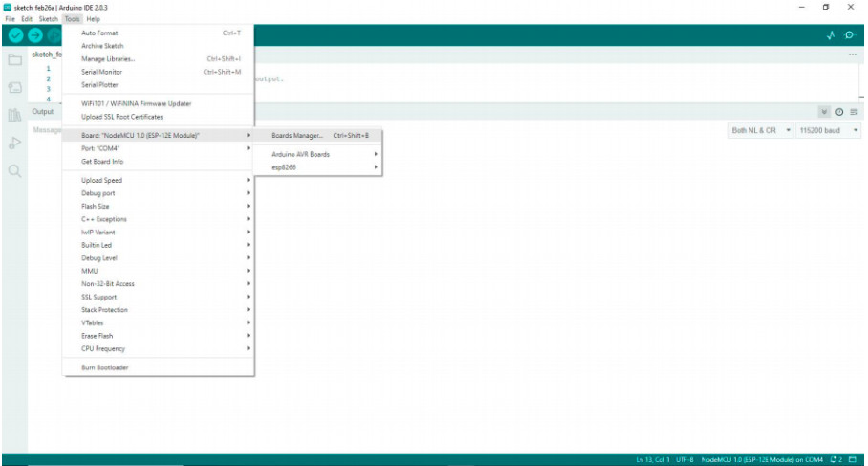868x466 pixels.
Task: Expand the Flash Size submenu
Action: point(159,206)
